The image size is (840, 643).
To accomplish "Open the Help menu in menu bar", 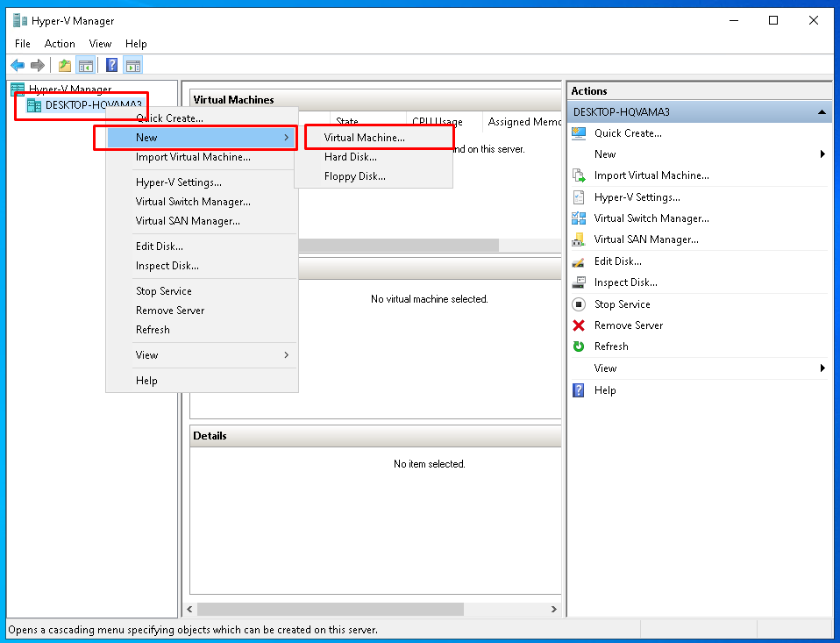I will pyautogui.click(x=136, y=44).
